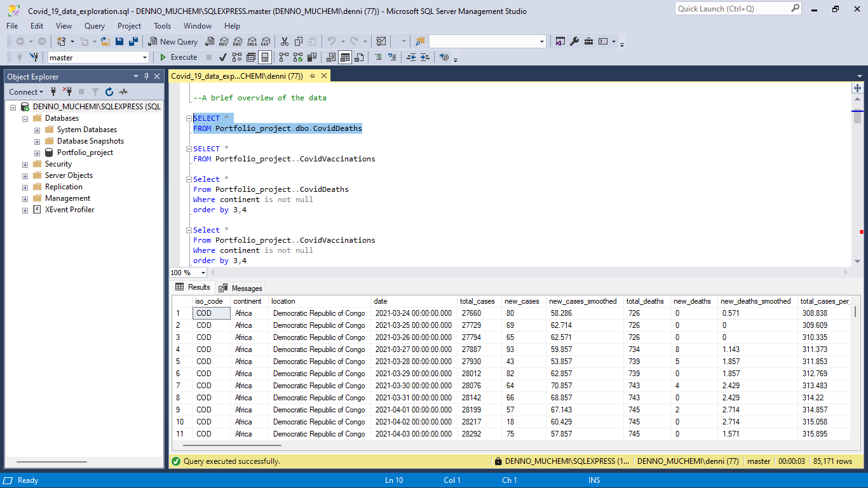The image size is (868, 488).
Task: Click the Quick Launch search box
Action: tap(738, 9)
